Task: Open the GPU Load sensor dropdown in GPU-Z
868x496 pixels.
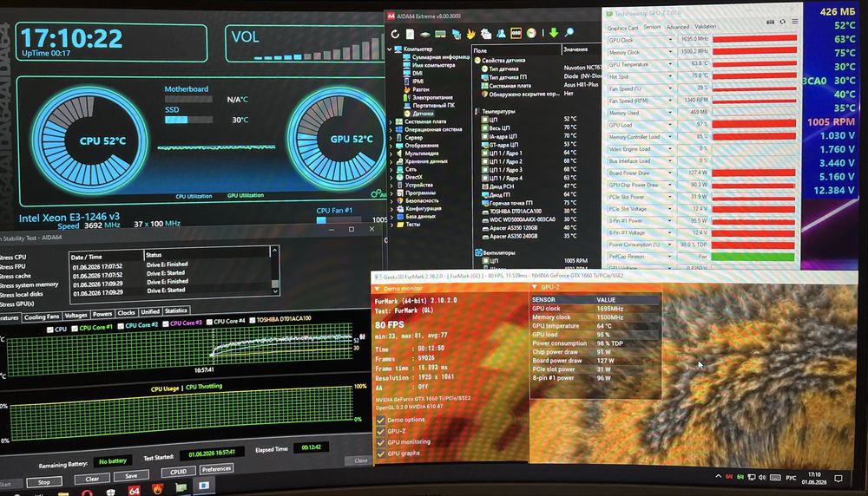Action: (x=670, y=125)
